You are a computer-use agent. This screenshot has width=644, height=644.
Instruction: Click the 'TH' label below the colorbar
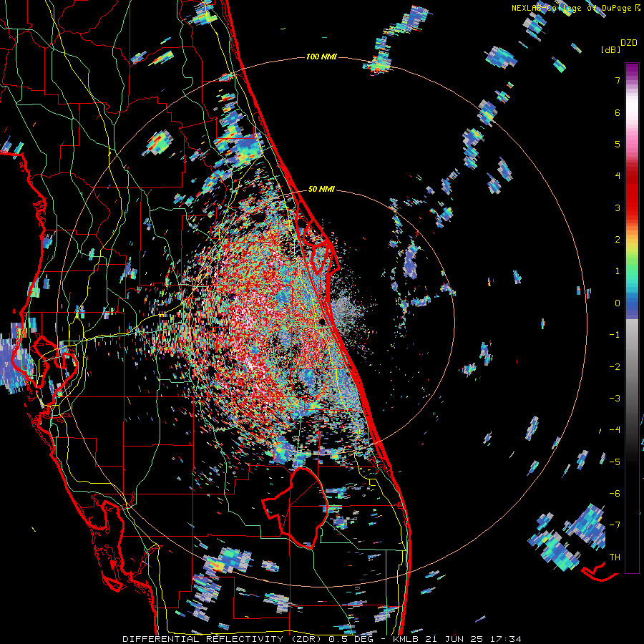[615, 557]
